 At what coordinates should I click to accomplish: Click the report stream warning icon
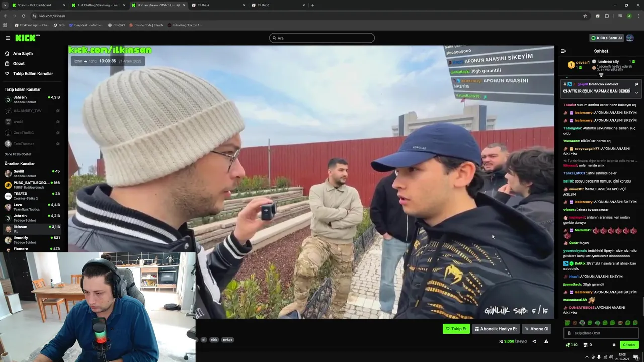546,341
